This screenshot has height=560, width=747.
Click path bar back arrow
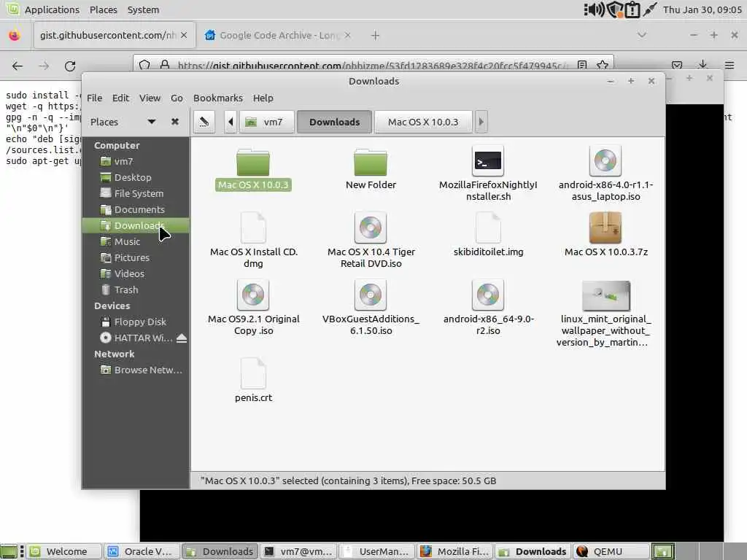[231, 122]
